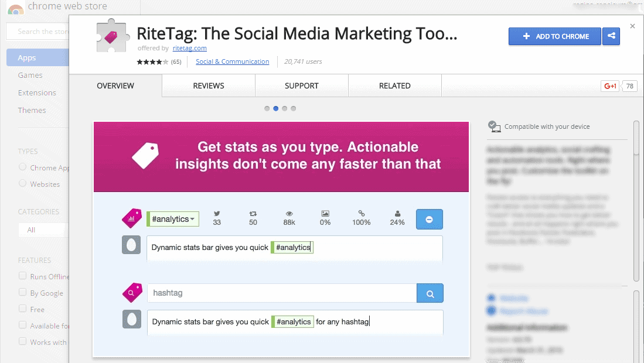Show the fourth screenshot dot
This screenshot has height=363, width=644.
point(293,109)
